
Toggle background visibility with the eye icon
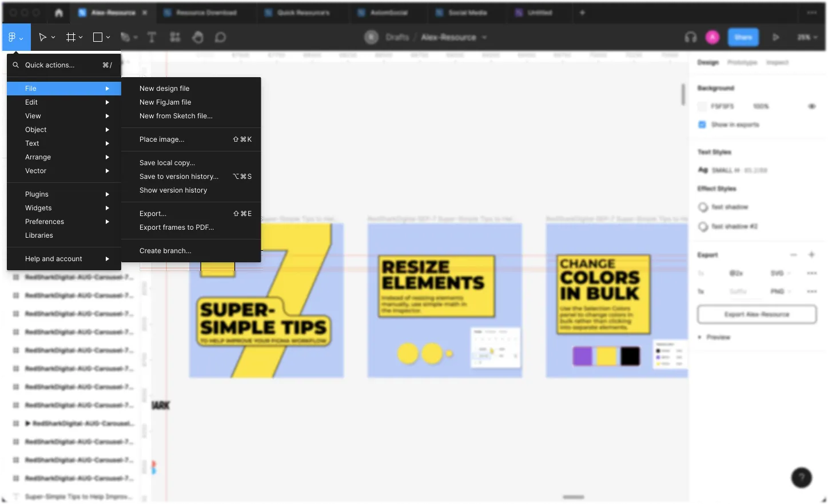(x=812, y=106)
